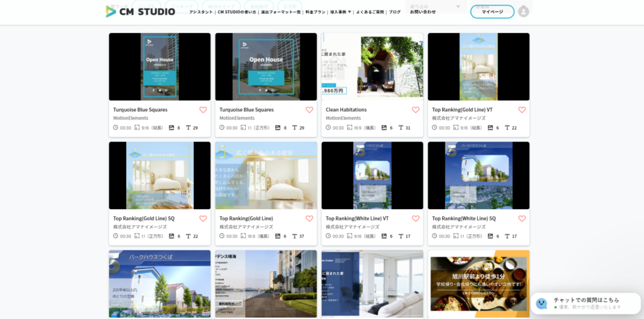This screenshot has width=644, height=319.
Task: Toggle favorite on Top Ranking(Gold Line) VT
Action: [x=522, y=110]
